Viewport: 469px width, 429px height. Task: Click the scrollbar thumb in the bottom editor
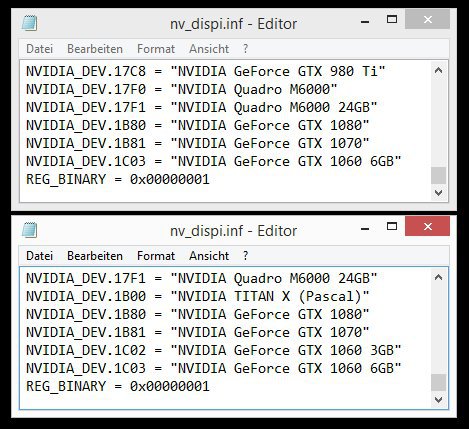[x=438, y=382]
